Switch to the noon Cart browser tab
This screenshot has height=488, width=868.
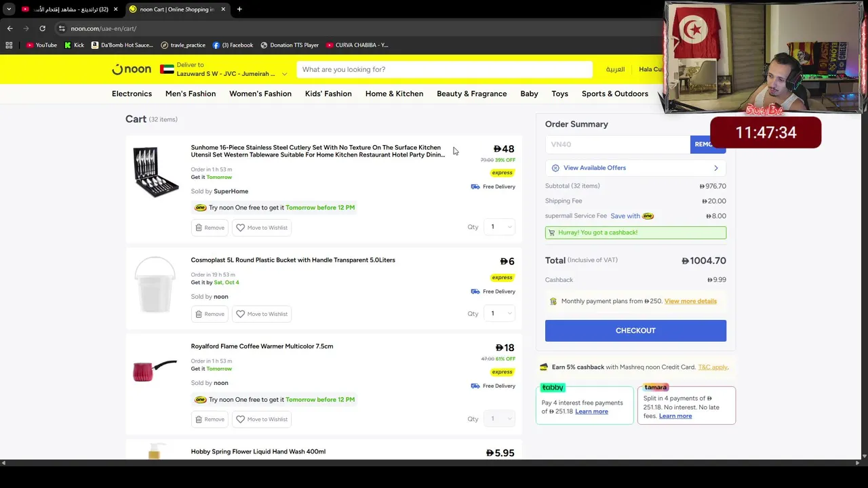point(176,9)
